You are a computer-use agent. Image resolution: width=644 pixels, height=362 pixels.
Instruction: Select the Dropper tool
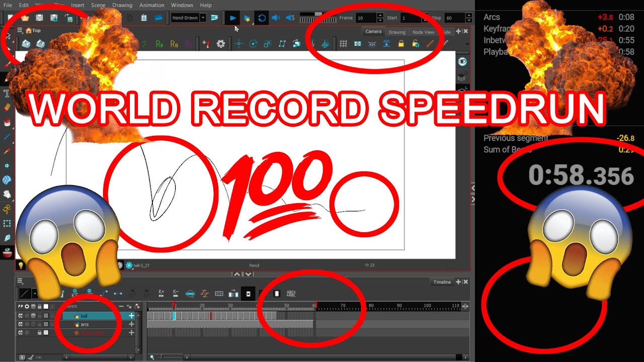point(7,151)
